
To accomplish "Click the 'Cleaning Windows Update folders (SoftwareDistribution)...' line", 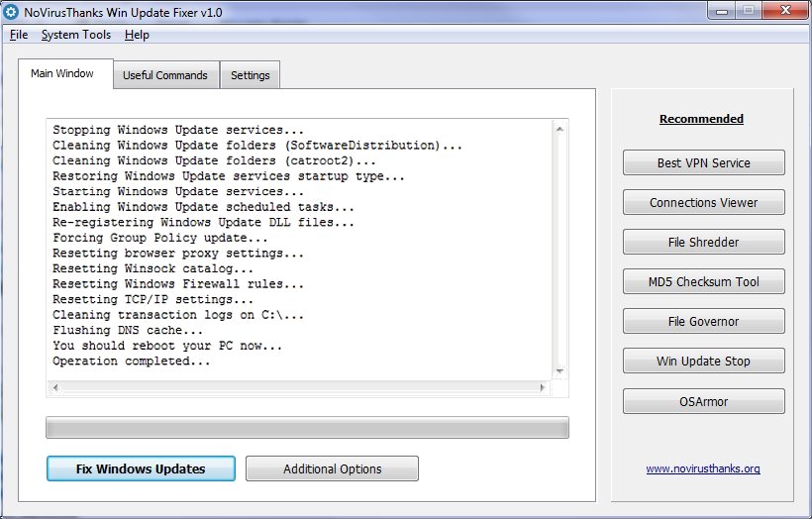I will (257, 146).
